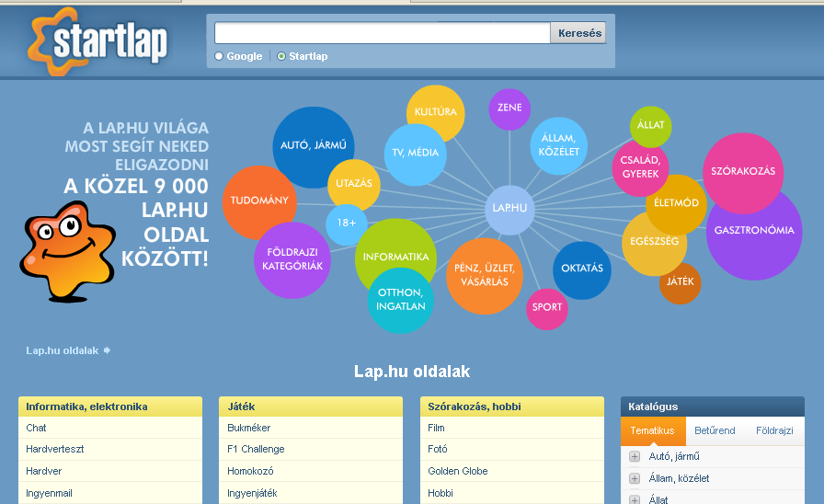
Task: Switch to the Tematikus catalog tab
Action: [653, 431]
